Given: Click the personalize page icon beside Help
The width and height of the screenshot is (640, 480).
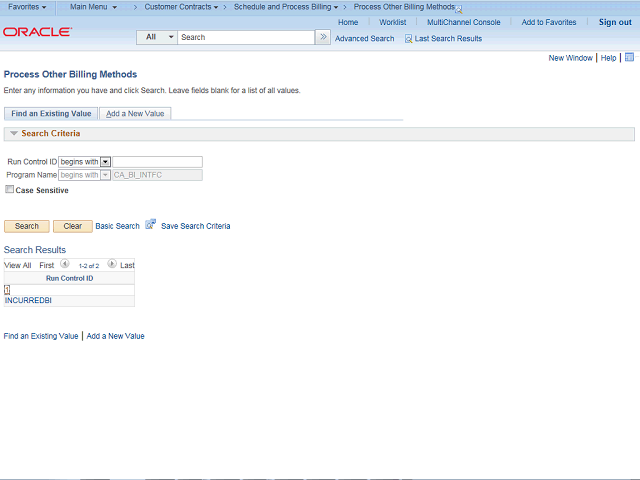Looking at the screenshot, I should (x=629, y=58).
